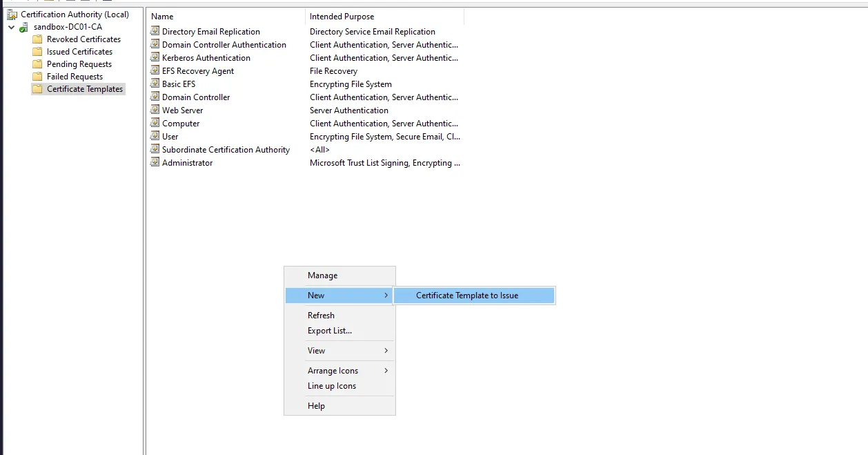868x455 pixels.
Task: Click the Certification Authority (Local) root icon
Action: (12, 14)
